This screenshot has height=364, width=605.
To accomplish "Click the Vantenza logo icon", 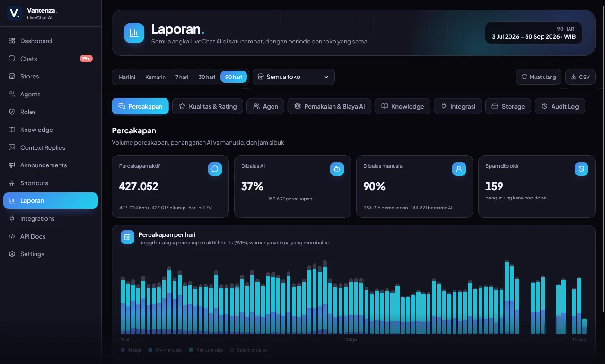I will point(14,13).
